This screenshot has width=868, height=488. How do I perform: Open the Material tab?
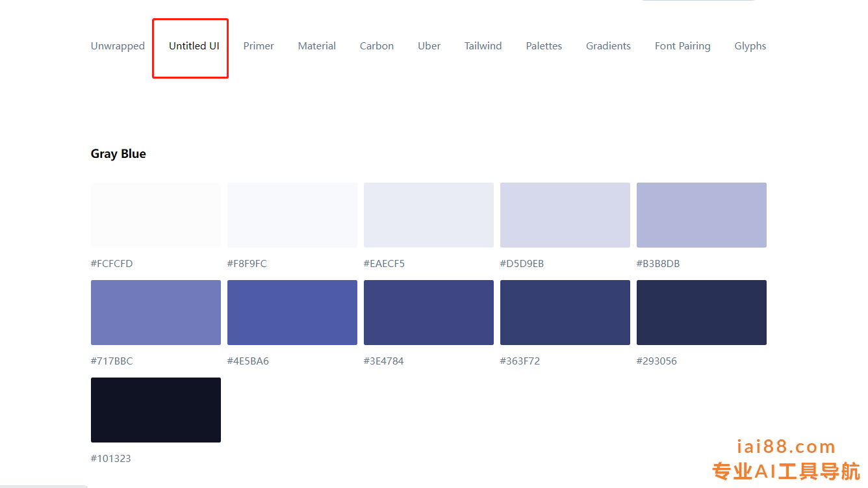pos(317,46)
